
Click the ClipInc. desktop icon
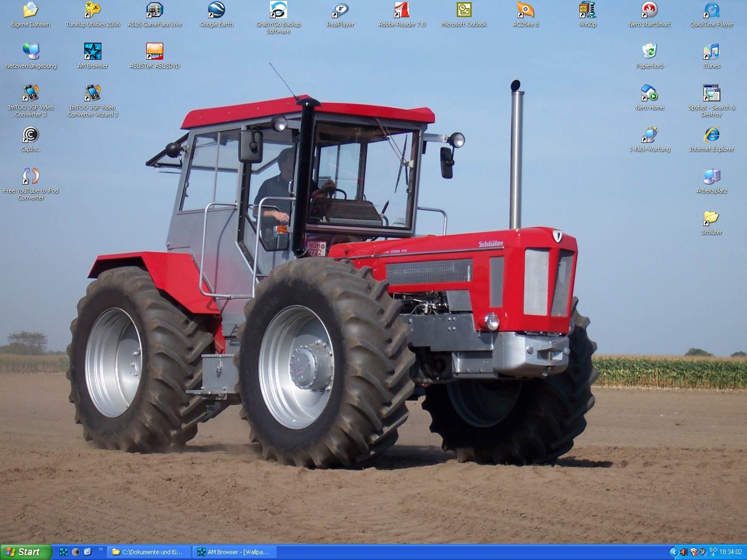[30, 135]
